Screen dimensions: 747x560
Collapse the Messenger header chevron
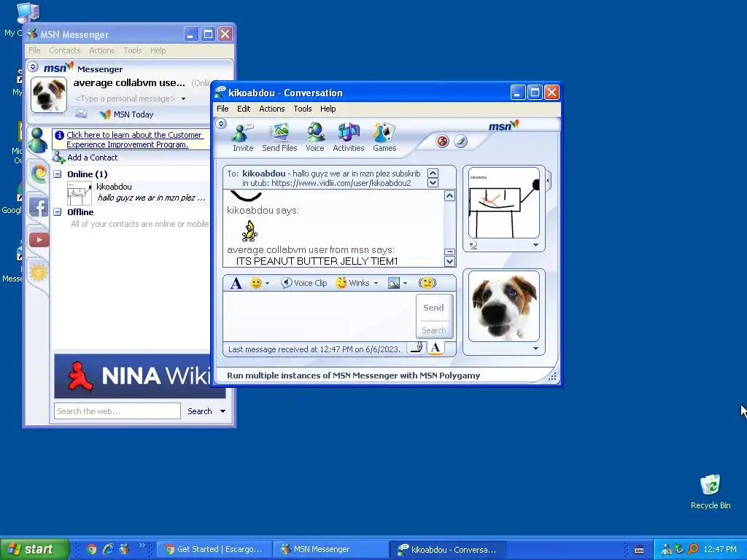(x=33, y=66)
